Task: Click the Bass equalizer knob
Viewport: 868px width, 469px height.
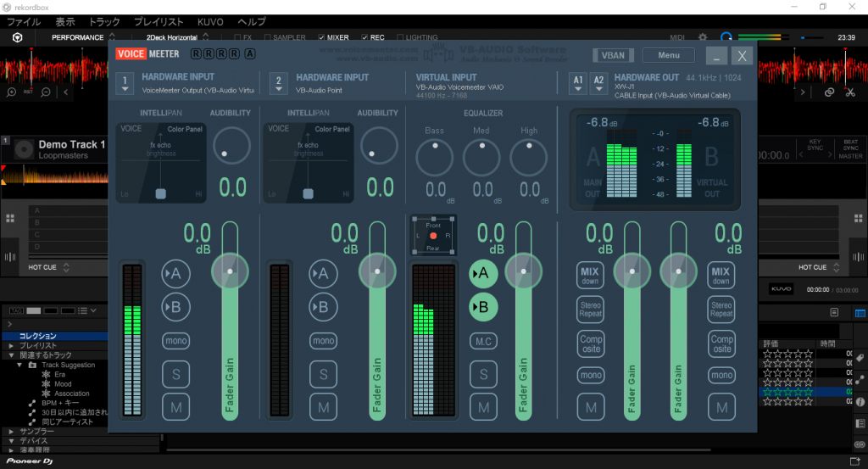Action: click(435, 157)
